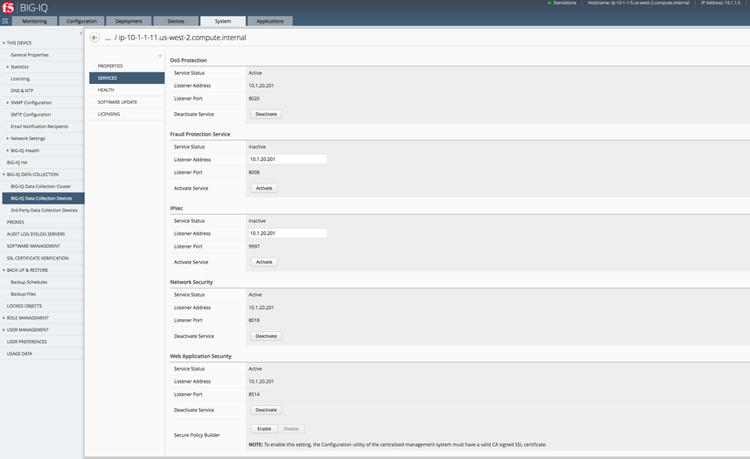Enable Secure Policy Builder
The width and height of the screenshot is (750, 459).
pyautogui.click(x=264, y=429)
